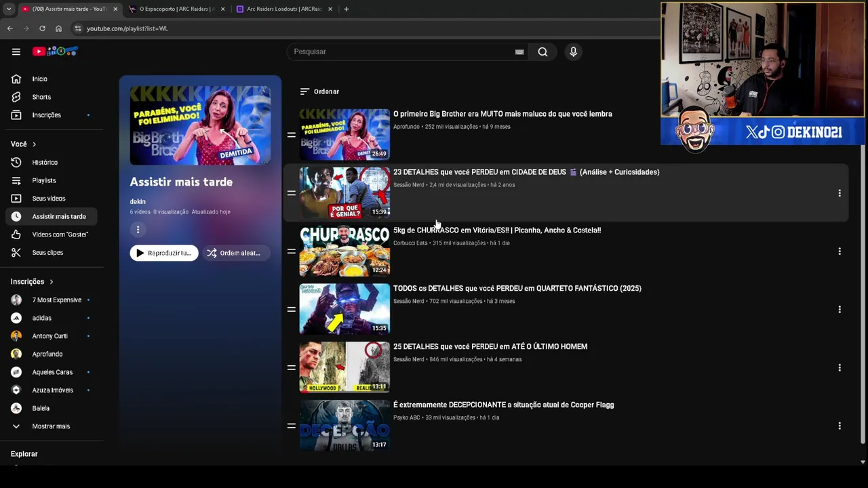Open options for Quarteto Fantástico video
The height and width of the screenshot is (488, 868).
pos(840,310)
